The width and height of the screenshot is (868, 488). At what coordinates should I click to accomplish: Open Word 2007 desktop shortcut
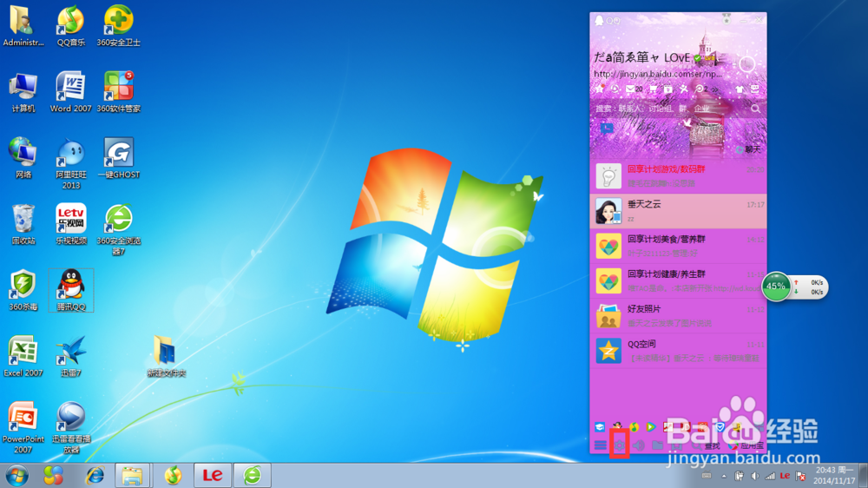click(71, 91)
